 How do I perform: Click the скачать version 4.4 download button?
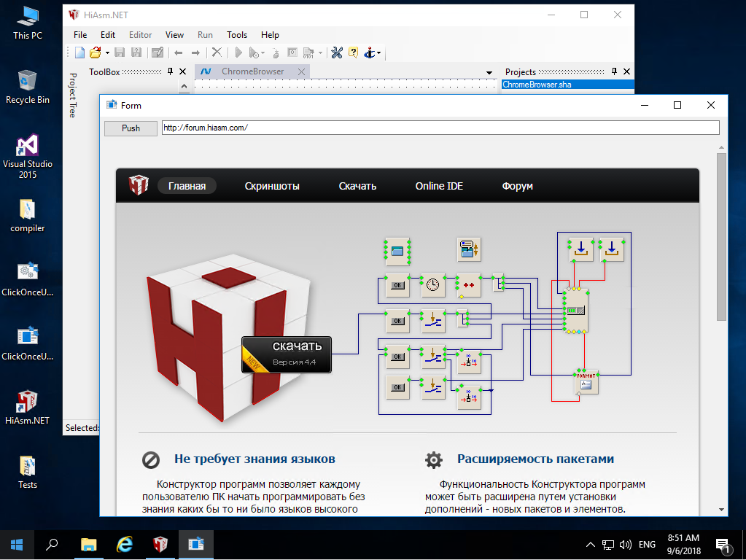tap(287, 354)
